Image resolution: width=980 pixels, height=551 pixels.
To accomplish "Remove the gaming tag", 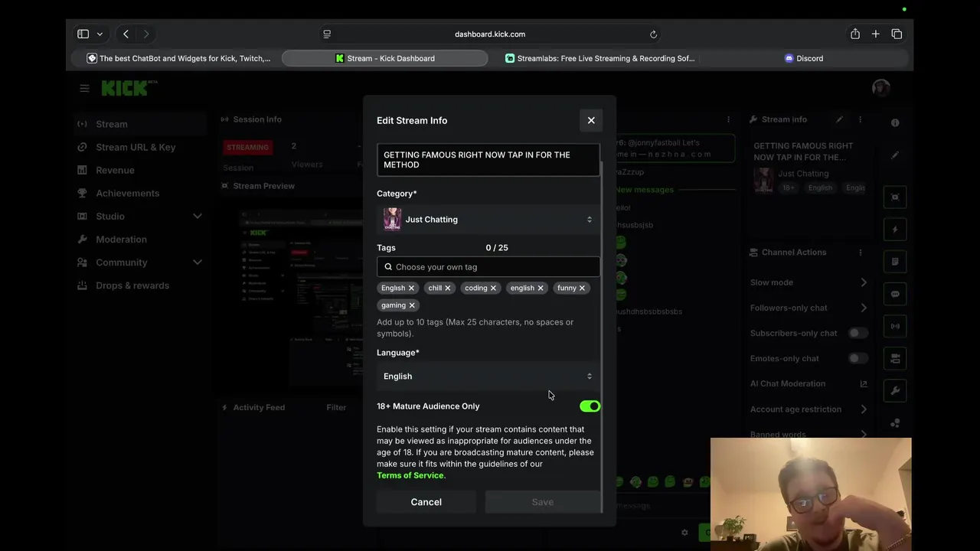I will [412, 305].
